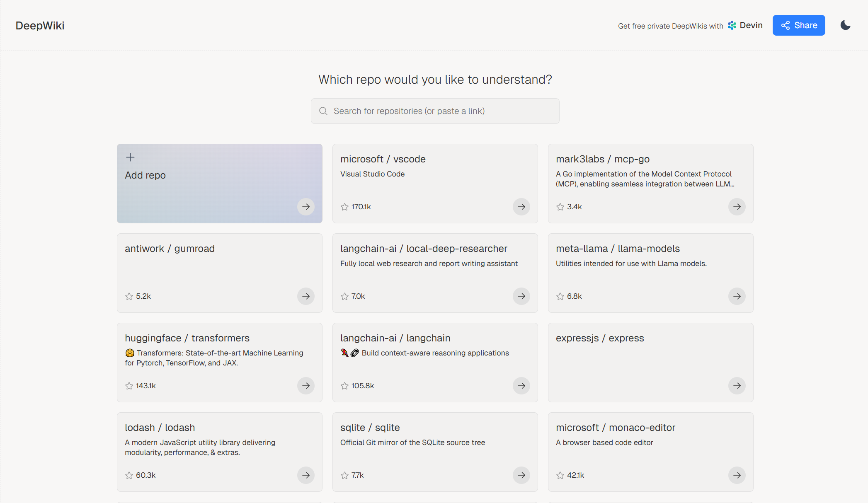This screenshot has width=868, height=503.
Task: Click the search magnifier icon
Action: pos(323,111)
